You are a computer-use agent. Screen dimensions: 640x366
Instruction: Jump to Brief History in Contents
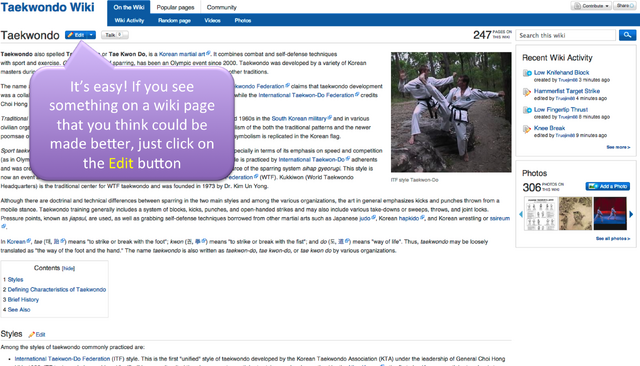pos(23,299)
